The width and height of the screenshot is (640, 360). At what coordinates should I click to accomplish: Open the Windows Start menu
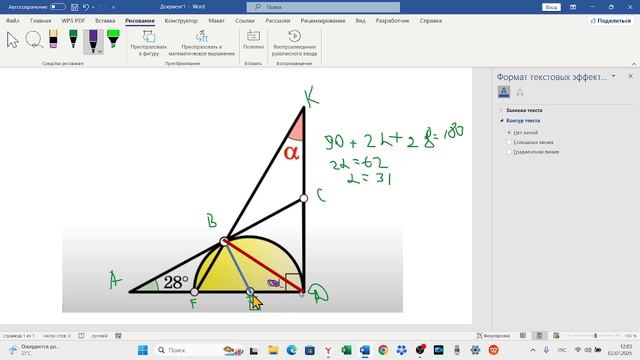point(143,350)
